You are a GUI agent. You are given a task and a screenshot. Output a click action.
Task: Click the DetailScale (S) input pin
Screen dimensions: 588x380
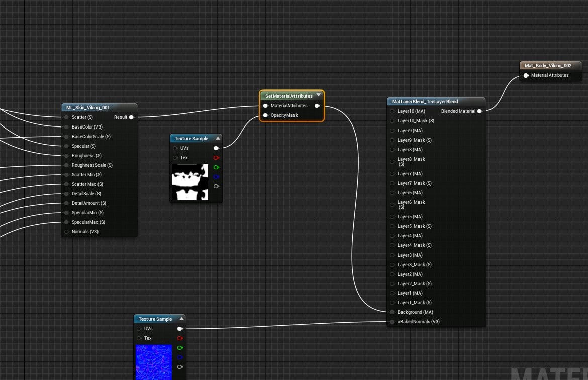(67, 194)
